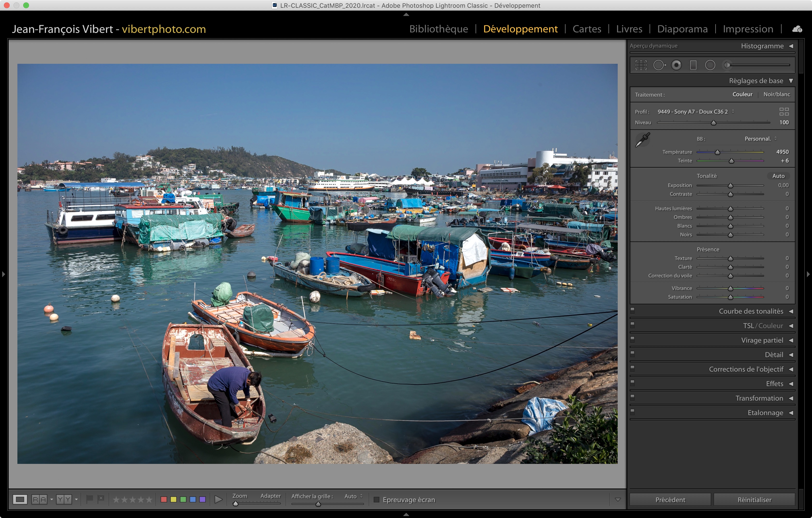
Task: Click the cloud sync status icon
Action: [797, 29]
